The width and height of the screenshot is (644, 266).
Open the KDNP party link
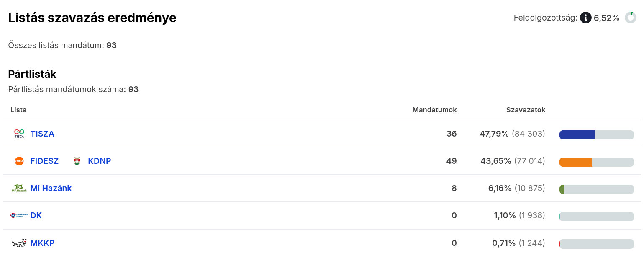click(x=100, y=161)
